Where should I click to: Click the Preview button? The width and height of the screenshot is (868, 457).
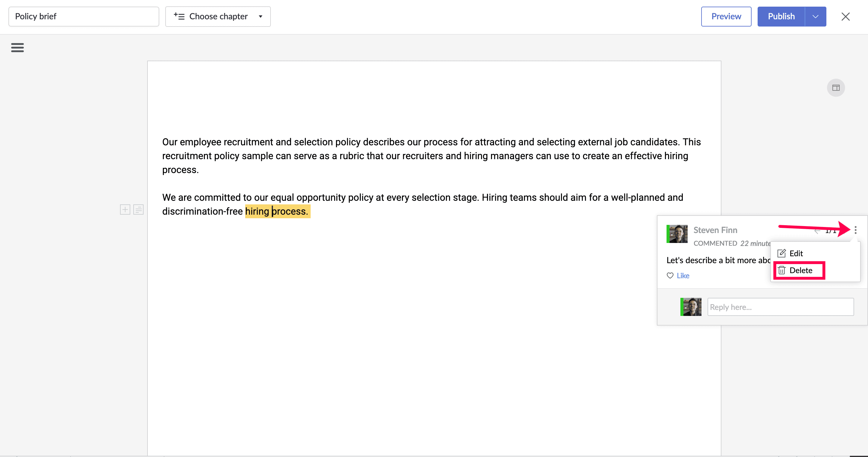coord(726,17)
